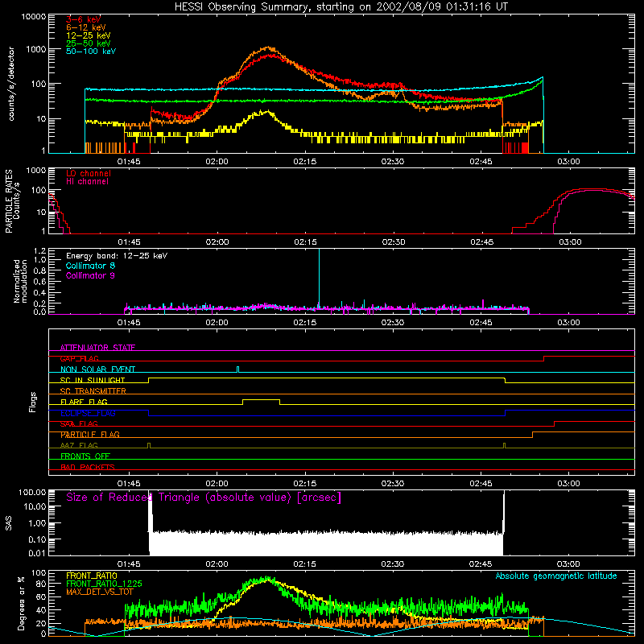The image size is (644, 644).
Task: Click the HI channel legend label
Action: (x=87, y=181)
